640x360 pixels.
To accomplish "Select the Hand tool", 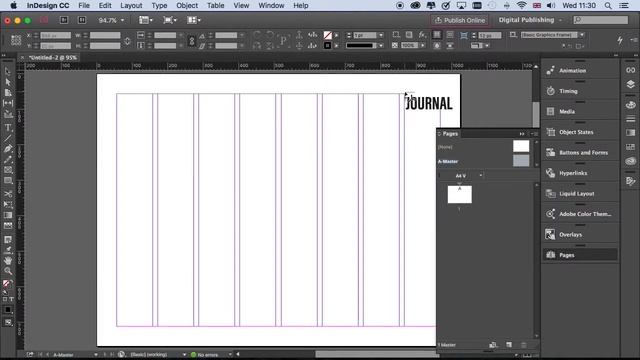I will point(8,260).
